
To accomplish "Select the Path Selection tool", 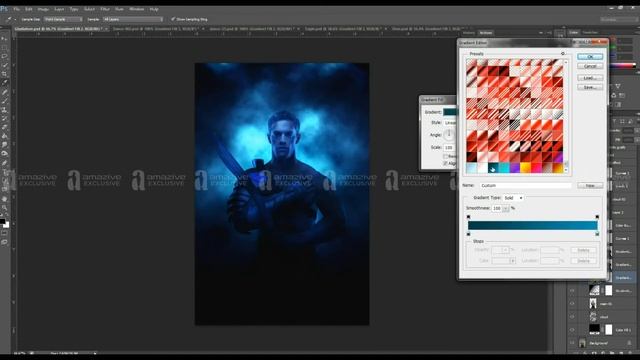I will [x=4, y=180].
